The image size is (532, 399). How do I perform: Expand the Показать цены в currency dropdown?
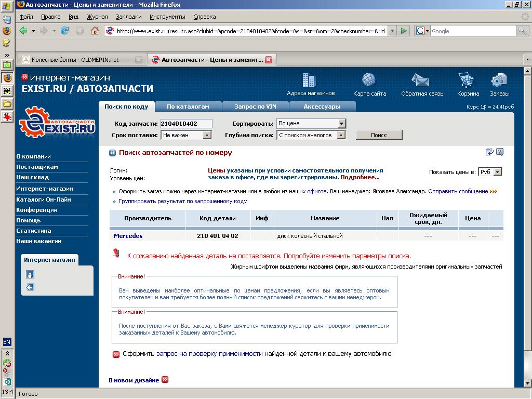497,172
